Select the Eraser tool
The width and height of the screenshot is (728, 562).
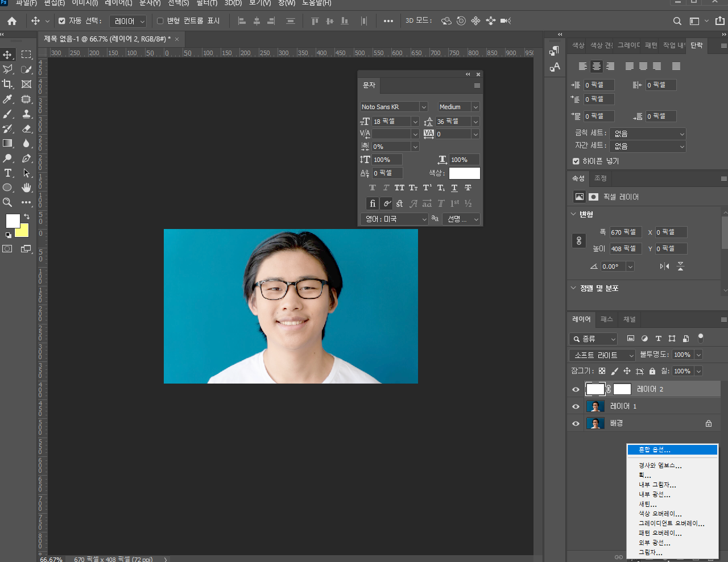point(26,128)
